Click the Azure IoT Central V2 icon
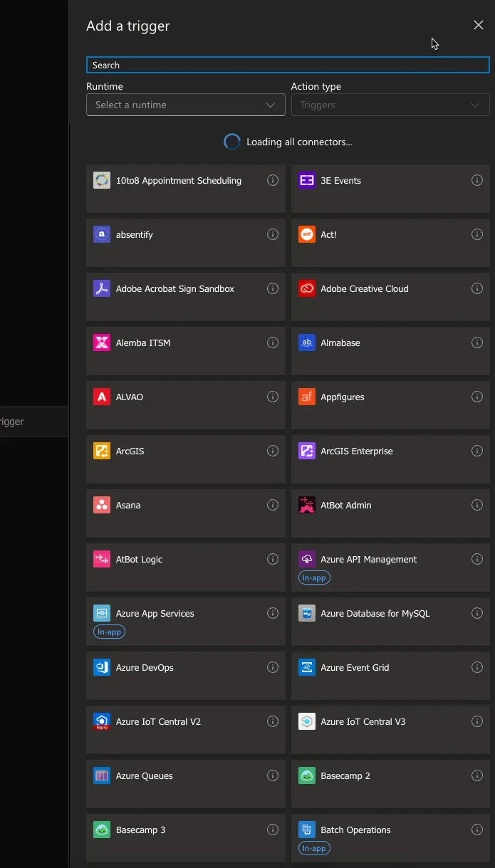 tap(102, 722)
